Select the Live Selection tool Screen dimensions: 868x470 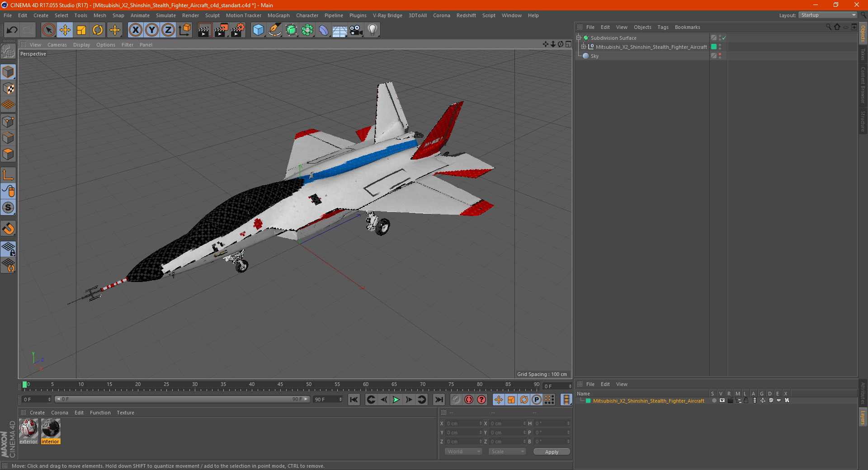tap(48, 30)
